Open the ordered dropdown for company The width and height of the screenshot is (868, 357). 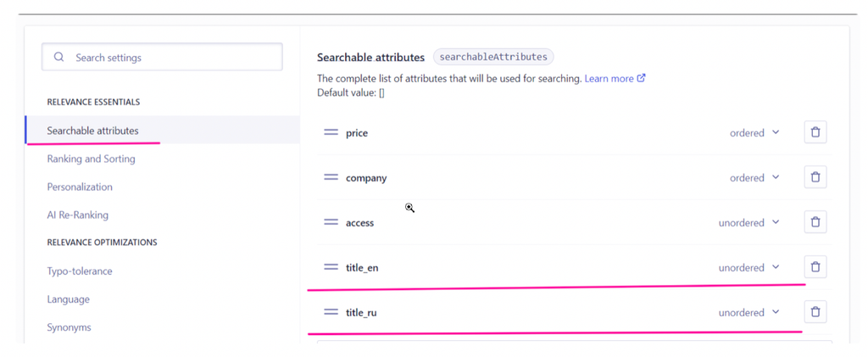[x=754, y=178]
